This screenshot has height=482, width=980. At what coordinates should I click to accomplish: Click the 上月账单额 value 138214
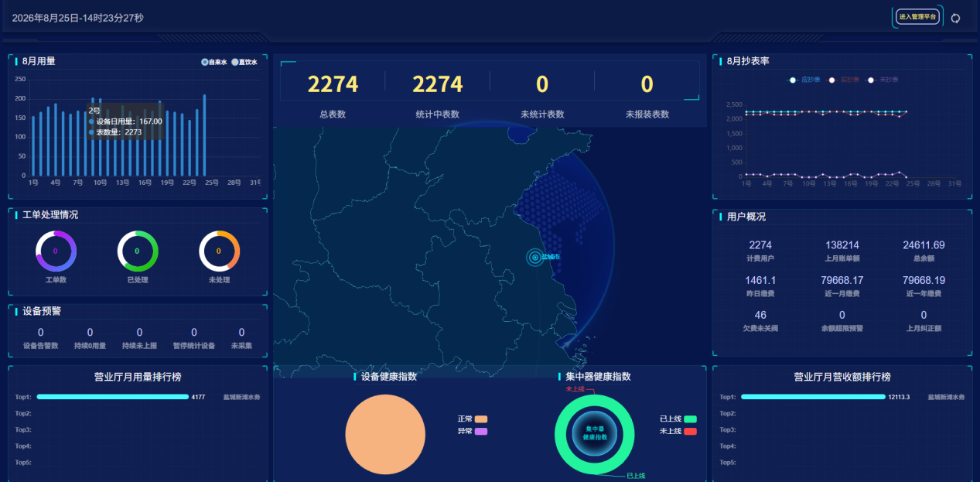coord(842,245)
